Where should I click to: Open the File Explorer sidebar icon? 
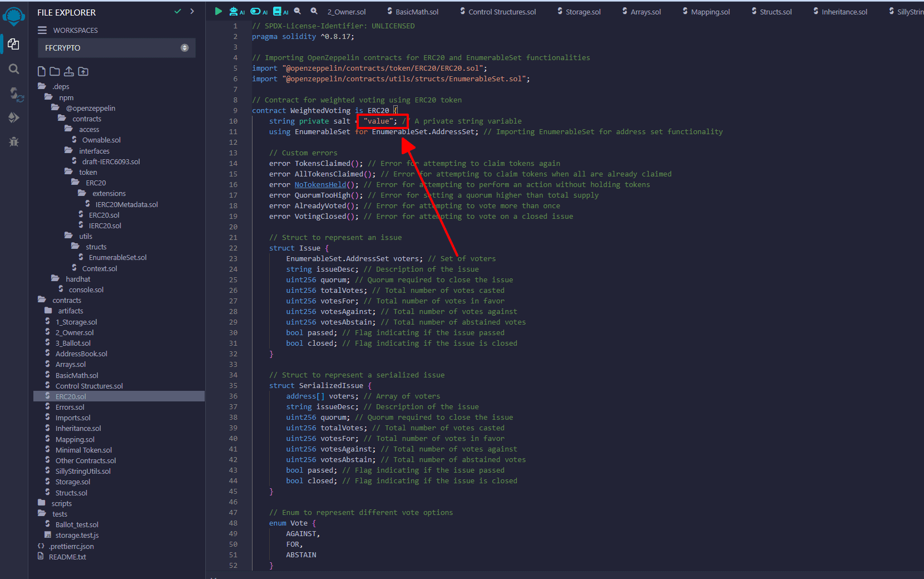pos(13,44)
